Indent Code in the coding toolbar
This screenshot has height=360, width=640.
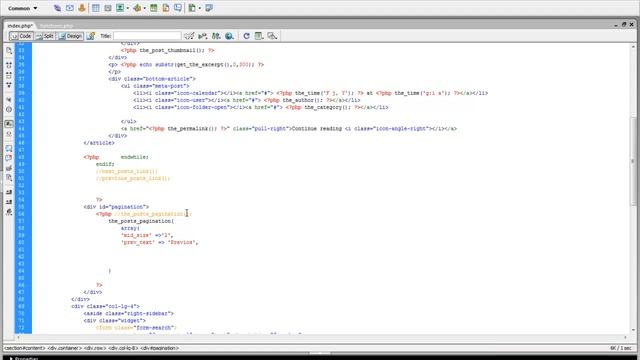point(9,192)
